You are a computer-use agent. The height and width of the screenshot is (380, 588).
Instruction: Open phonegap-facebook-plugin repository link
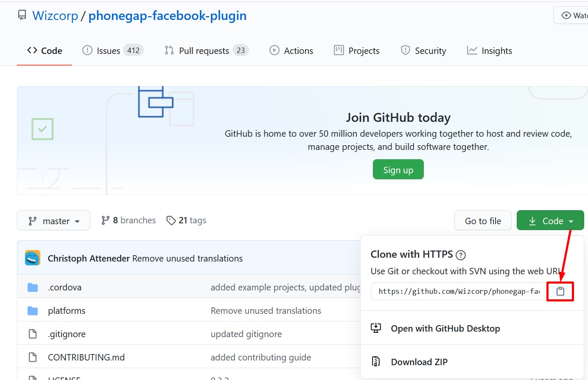(x=167, y=15)
